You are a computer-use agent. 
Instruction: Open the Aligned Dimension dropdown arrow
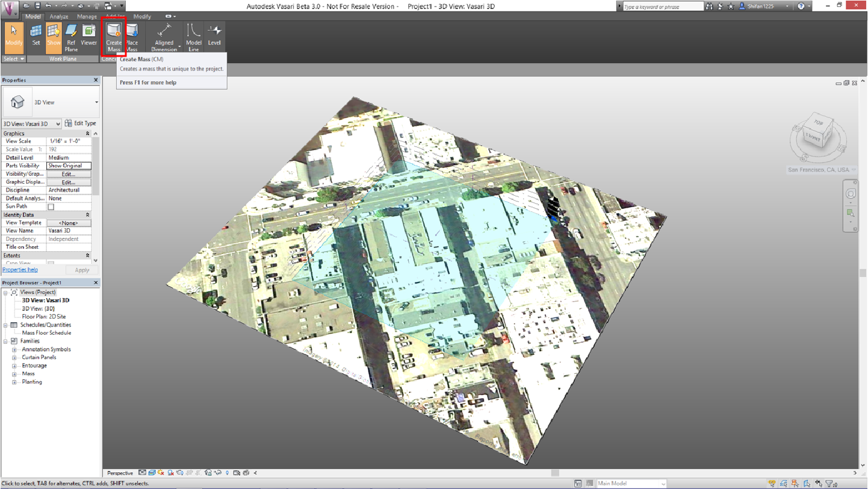pyautogui.click(x=179, y=46)
